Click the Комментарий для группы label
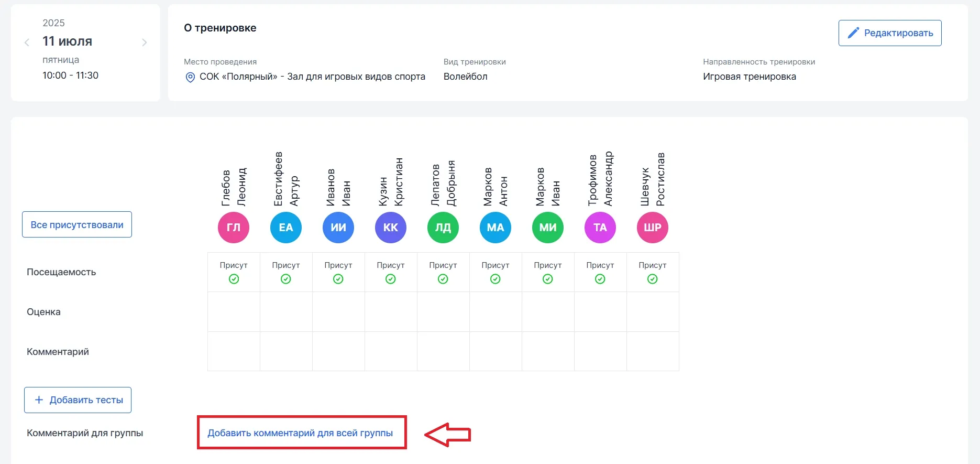The height and width of the screenshot is (464, 980). [x=85, y=433]
